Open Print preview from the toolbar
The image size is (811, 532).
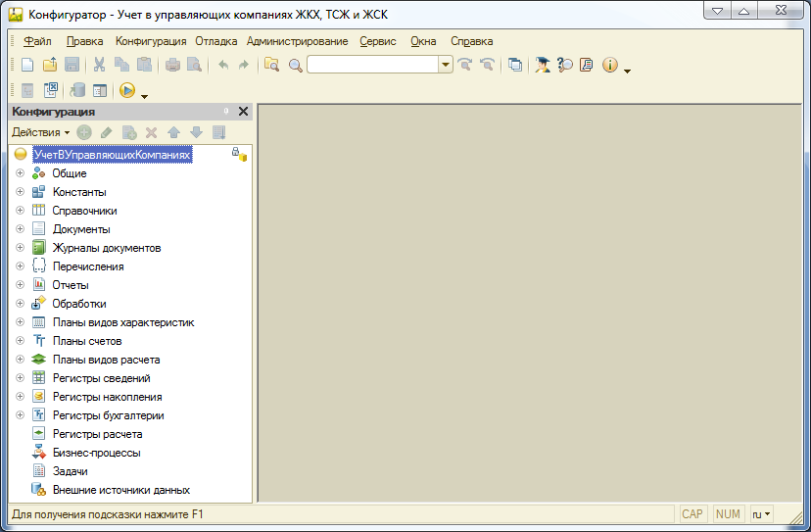pos(194,65)
